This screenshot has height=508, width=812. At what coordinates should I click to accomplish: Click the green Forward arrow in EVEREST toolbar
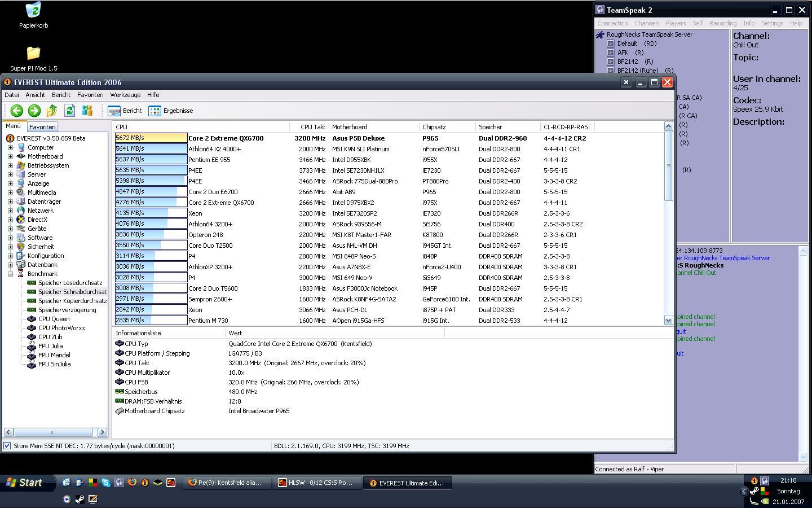tap(34, 111)
